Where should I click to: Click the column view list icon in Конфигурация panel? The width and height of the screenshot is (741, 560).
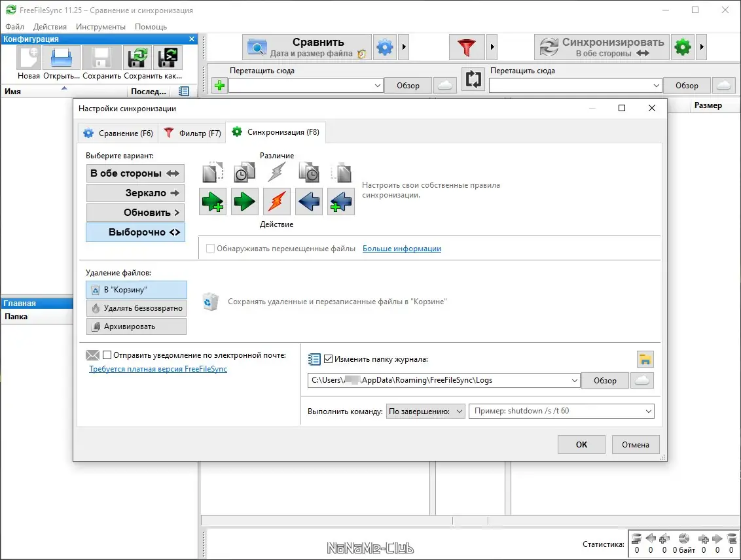(184, 91)
